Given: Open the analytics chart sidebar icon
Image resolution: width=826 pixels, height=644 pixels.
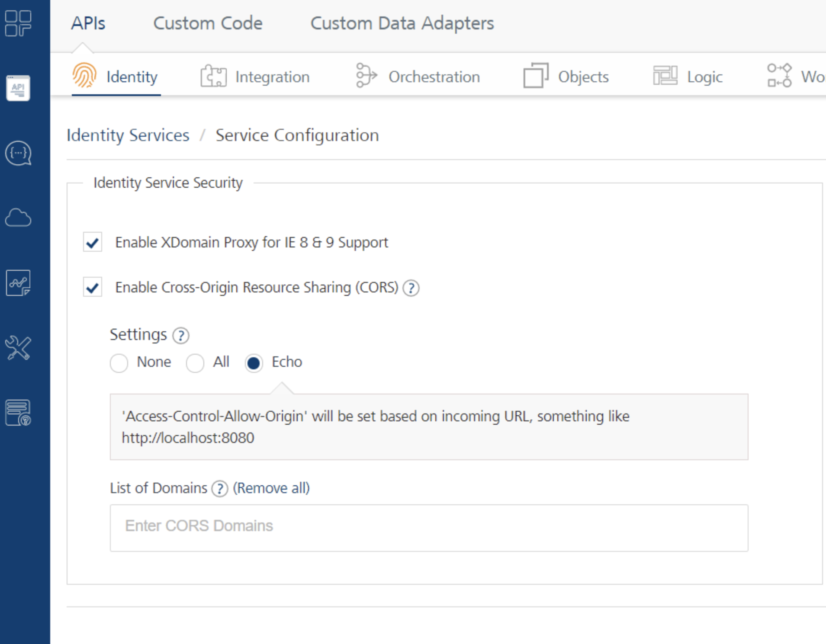Looking at the screenshot, I should tap(18, 283).
